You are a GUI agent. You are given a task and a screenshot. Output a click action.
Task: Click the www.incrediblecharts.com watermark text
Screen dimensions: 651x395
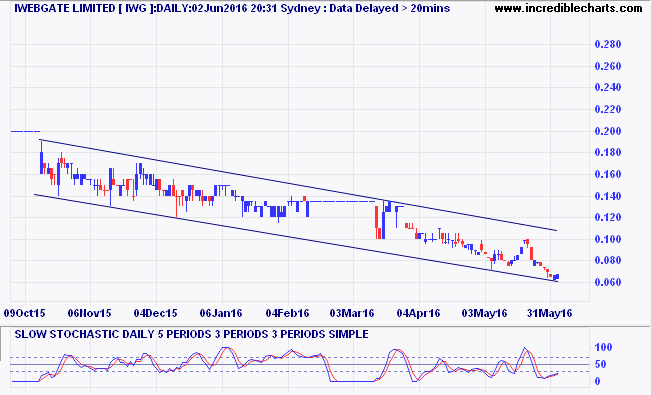click(568, 8)
